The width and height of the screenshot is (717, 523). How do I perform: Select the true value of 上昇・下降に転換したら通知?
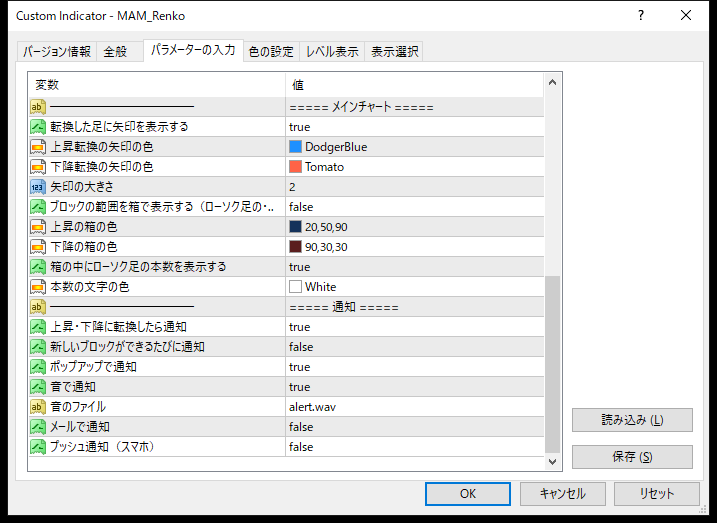pyautogui.click(x=300, y=327)
